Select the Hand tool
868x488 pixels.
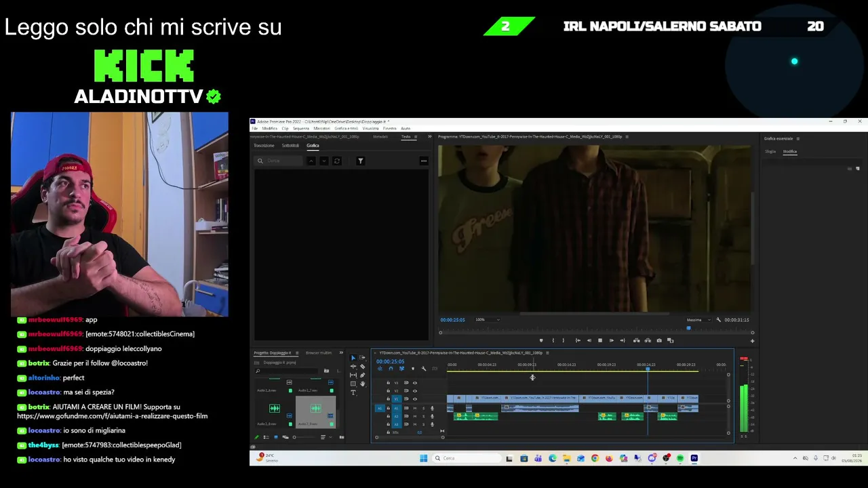coord(362,384)
